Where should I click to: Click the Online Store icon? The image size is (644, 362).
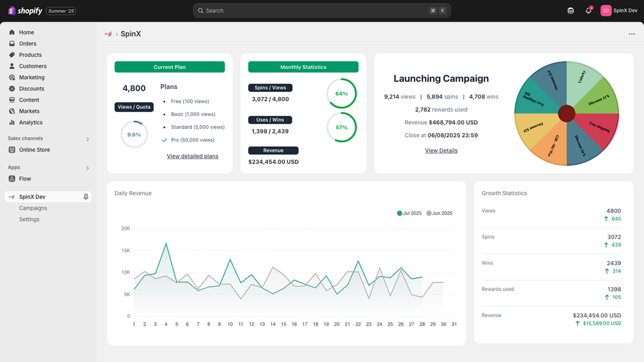pos(12,150)
